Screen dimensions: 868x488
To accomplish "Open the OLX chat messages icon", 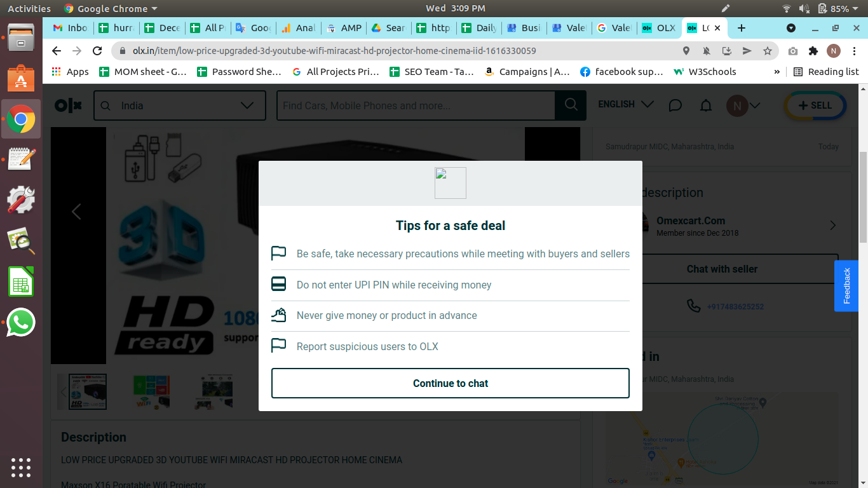I will coord(675,105).
